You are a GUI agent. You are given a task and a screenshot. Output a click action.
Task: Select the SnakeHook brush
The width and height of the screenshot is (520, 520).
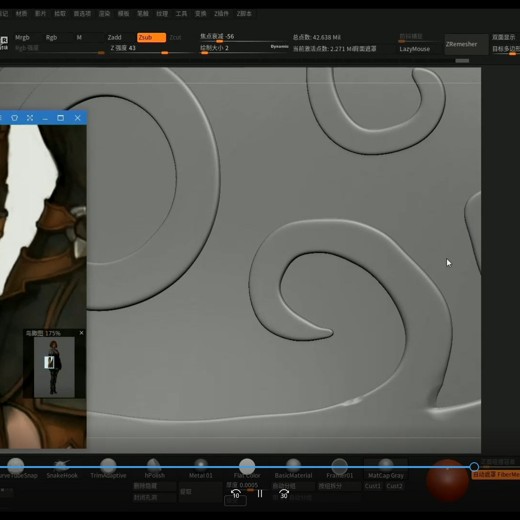click(62, 468)
